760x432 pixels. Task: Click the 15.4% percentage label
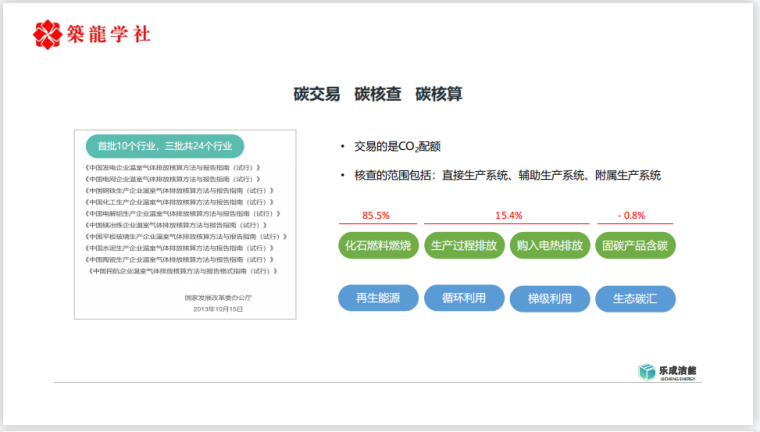pyautogui.click(x=508, y=215)
